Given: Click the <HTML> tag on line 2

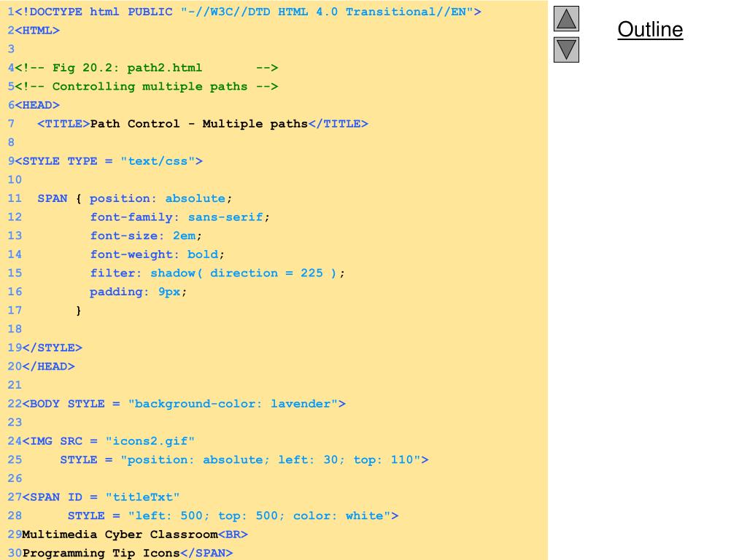Looking at the screenshot, I should (37, 31).
